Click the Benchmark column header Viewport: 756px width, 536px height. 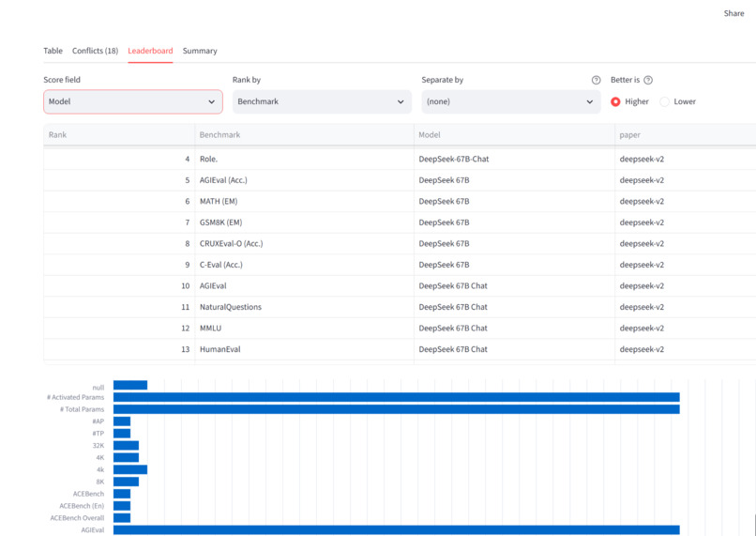[x=304, y=134]
